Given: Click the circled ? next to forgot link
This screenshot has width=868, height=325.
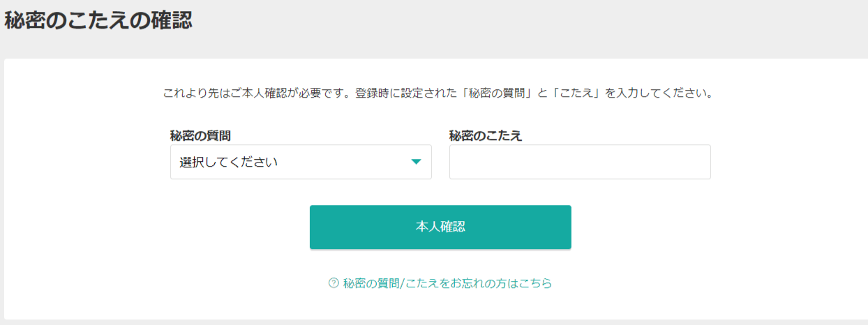Looking at the screenshot, I should (x=334, y=284).
